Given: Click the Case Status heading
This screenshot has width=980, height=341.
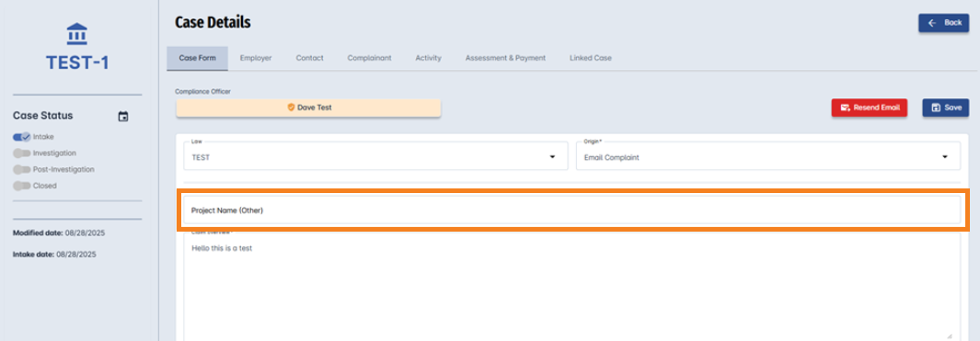Looking at the screenshot, I should [x=43, y=116].
